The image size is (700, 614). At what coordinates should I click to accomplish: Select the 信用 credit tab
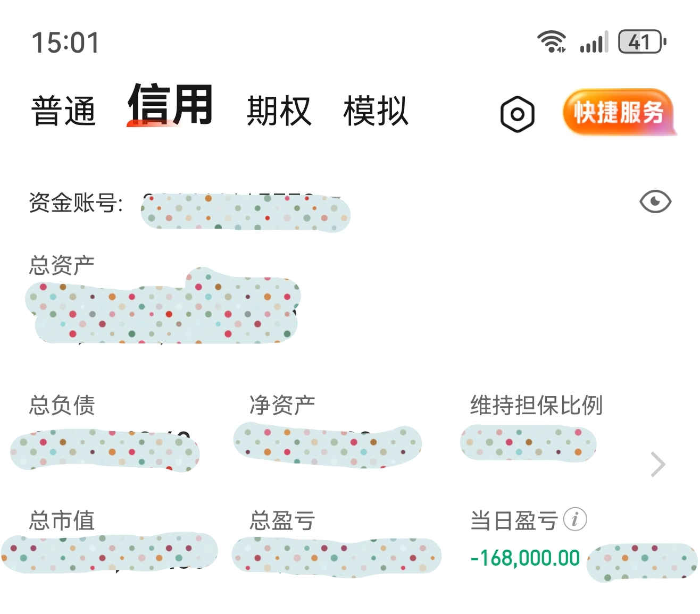170,105
